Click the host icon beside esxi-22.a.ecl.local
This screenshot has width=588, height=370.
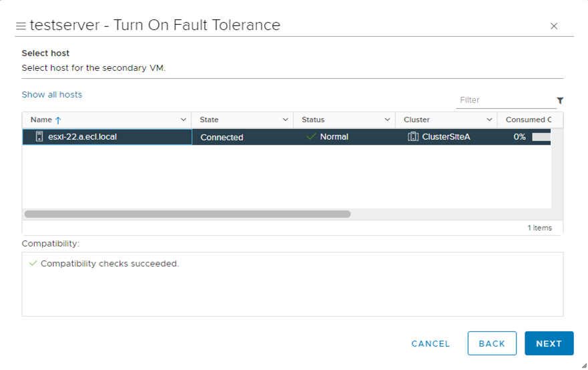[39, 137]
